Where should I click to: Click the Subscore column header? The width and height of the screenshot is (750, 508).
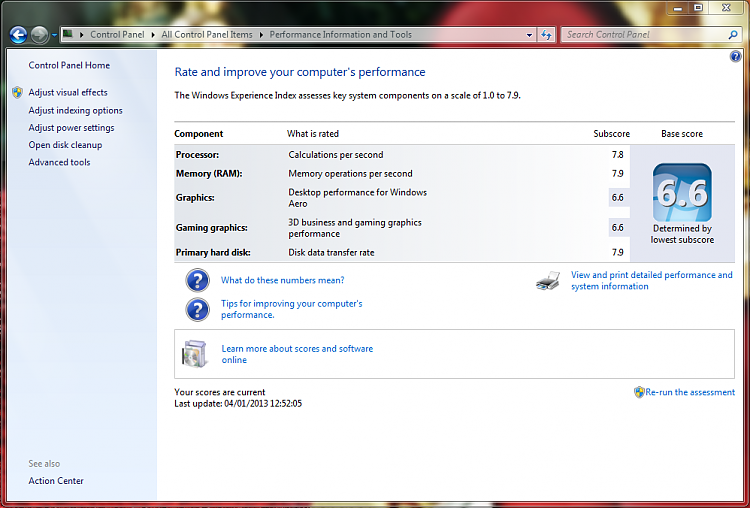click(612, 134)
